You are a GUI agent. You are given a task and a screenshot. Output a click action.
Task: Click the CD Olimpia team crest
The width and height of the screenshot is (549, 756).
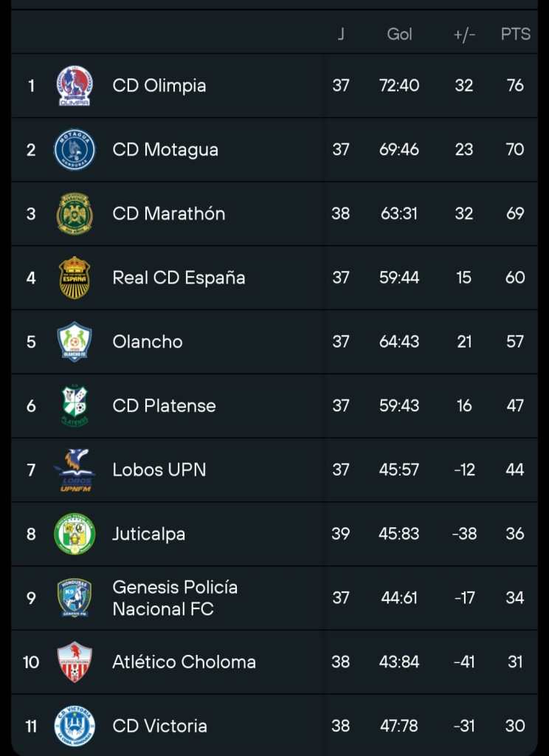pyautogui.click(x=75, y=86)
